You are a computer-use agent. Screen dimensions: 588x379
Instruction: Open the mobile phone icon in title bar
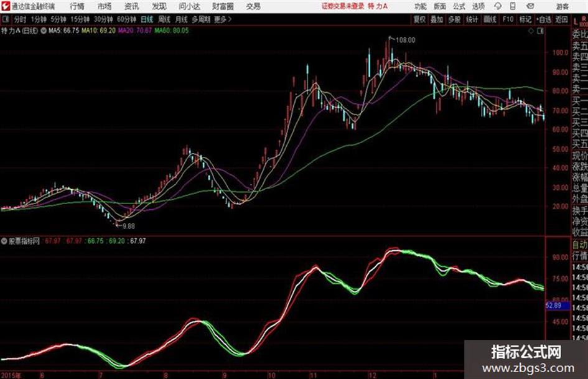pyautogui.click(x=513, y=6)
